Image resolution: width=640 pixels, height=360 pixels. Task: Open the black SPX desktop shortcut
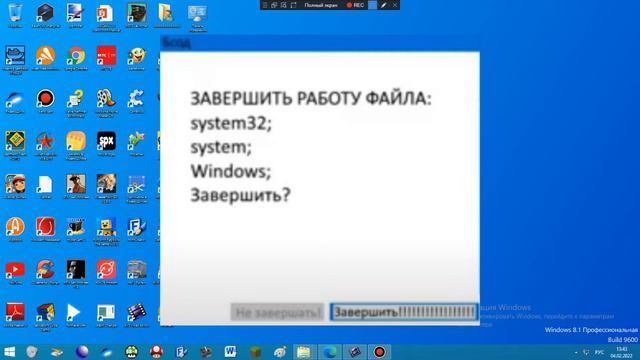(106, 142)
